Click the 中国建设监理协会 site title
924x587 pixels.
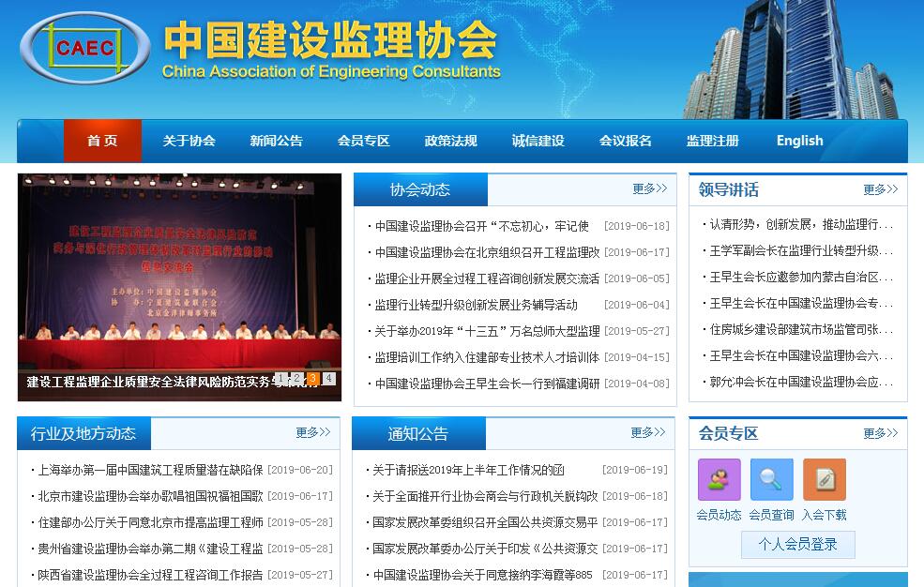point(330,40)
